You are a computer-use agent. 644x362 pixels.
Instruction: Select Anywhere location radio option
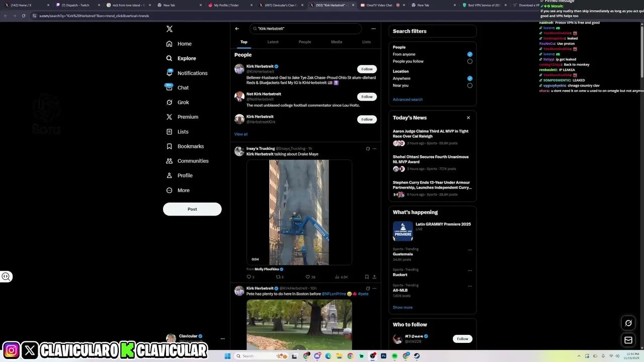[470, 78]
